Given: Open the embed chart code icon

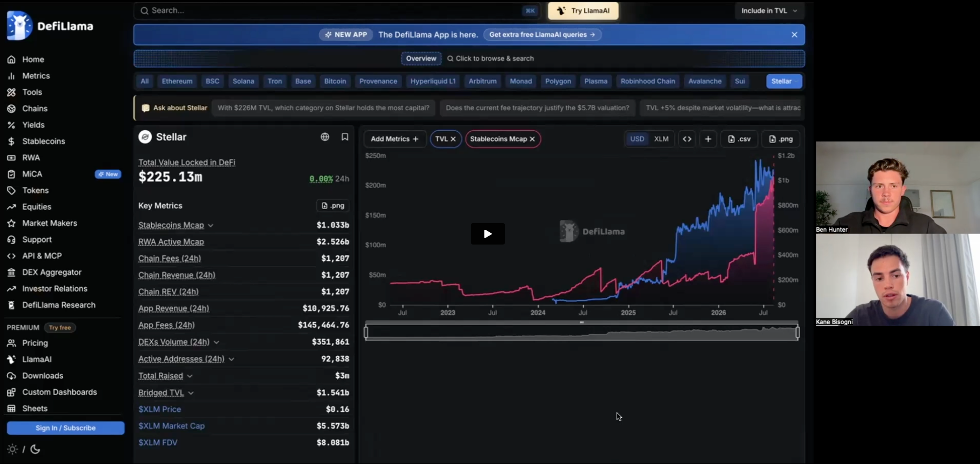Looking at the screenshot, I should [x=687, y=139].
